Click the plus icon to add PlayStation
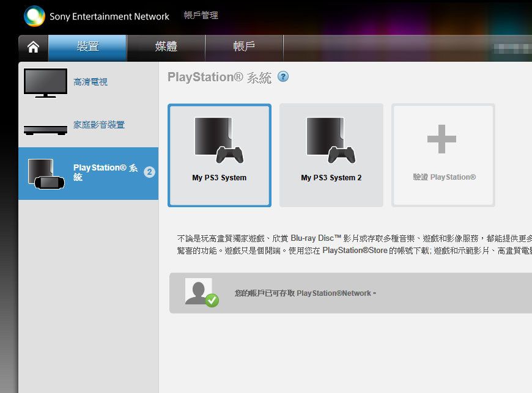532x393 pixels. [441, 139]
